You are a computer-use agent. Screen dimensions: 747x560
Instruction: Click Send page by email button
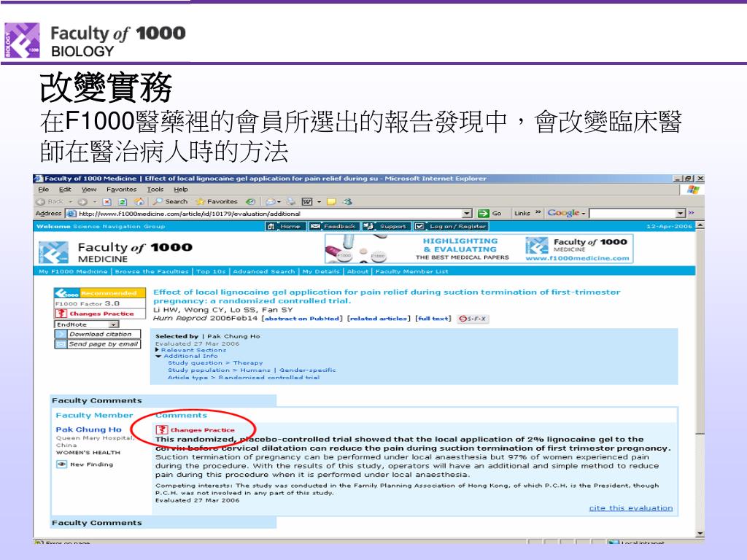(98, 344)
